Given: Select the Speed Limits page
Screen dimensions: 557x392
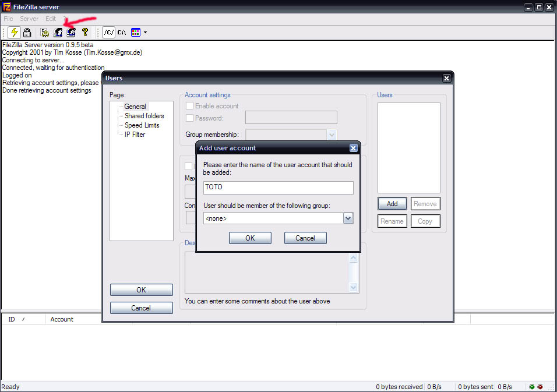Looking at the screenshot, I should [142, 125].
